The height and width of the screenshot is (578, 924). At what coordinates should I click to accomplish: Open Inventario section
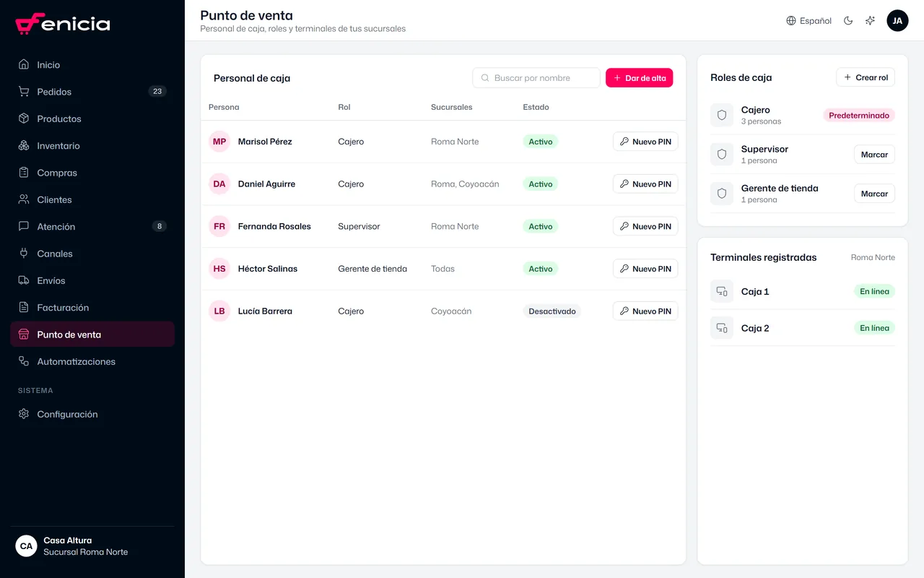point(92,145)
